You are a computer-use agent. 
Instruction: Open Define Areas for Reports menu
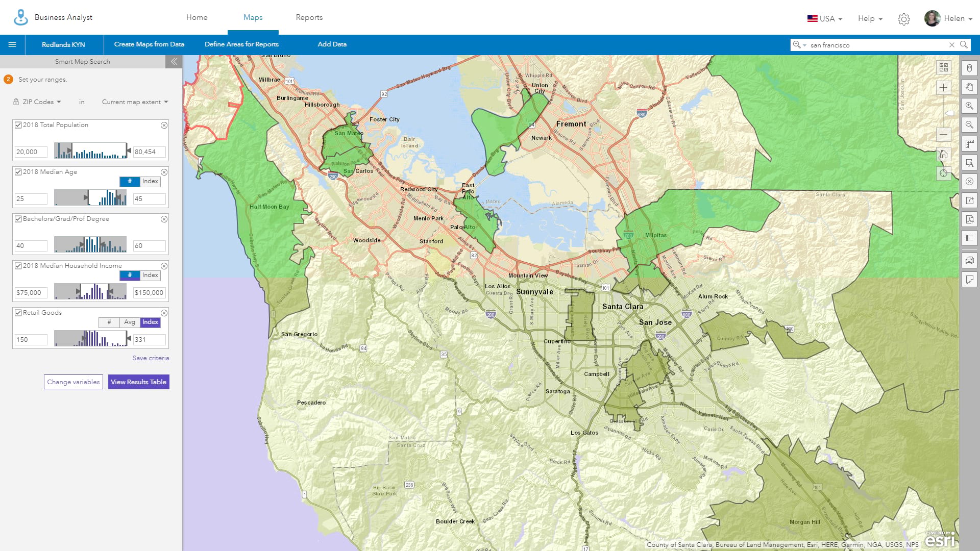point(241,44)
